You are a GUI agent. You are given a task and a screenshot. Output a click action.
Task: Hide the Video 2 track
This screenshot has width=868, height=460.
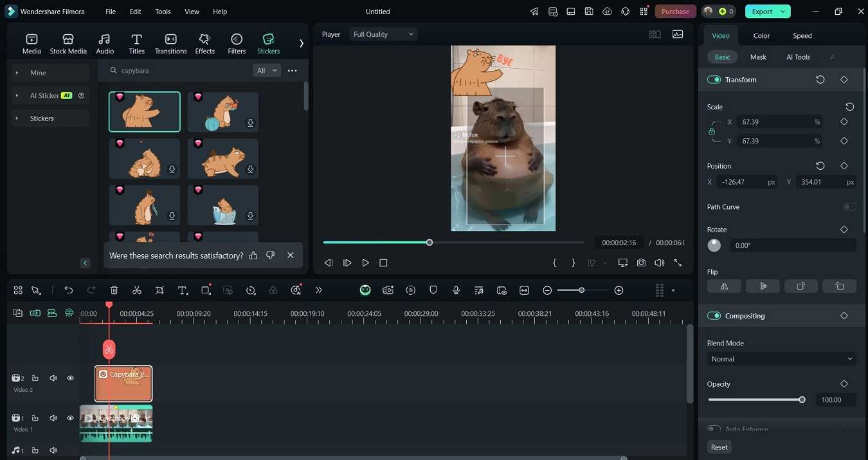click(71, 378)
